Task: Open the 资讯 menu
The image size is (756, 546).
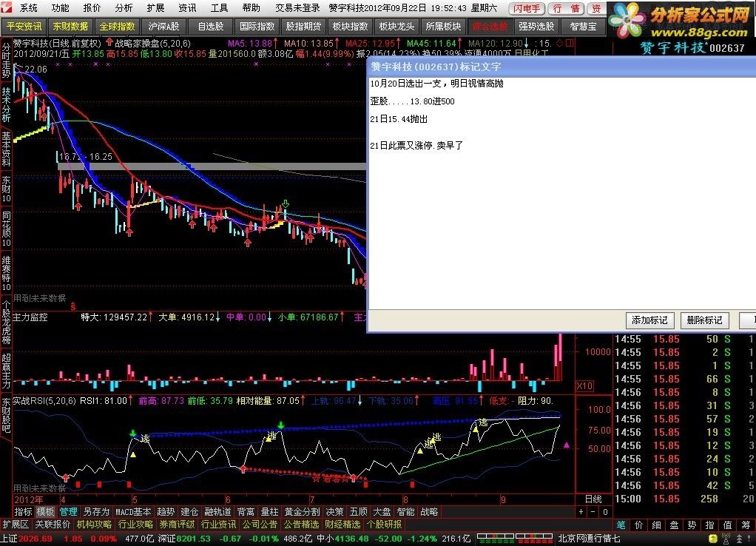Action: coord(188,7)
